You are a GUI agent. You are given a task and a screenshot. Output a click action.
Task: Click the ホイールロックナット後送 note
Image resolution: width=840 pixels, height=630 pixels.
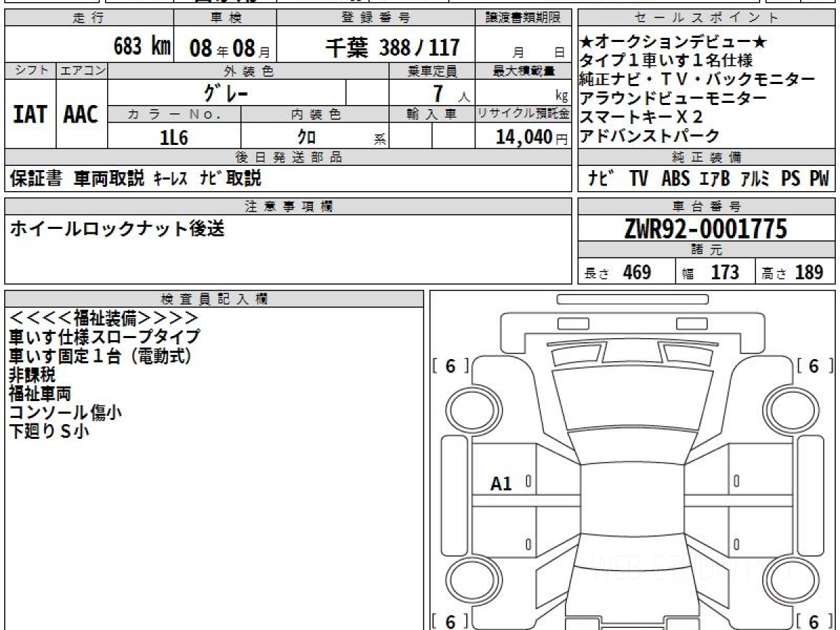coord(117,229)
